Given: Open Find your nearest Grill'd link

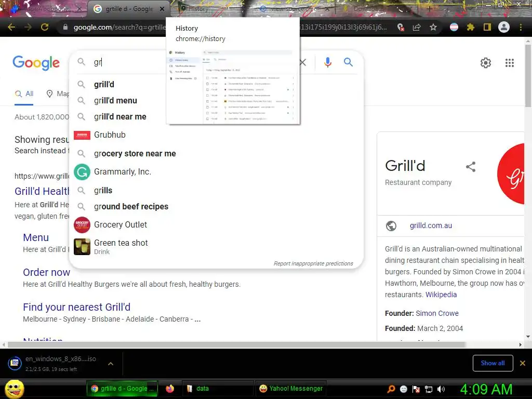Looking at the screenshot, I should [x=77, y=307].
